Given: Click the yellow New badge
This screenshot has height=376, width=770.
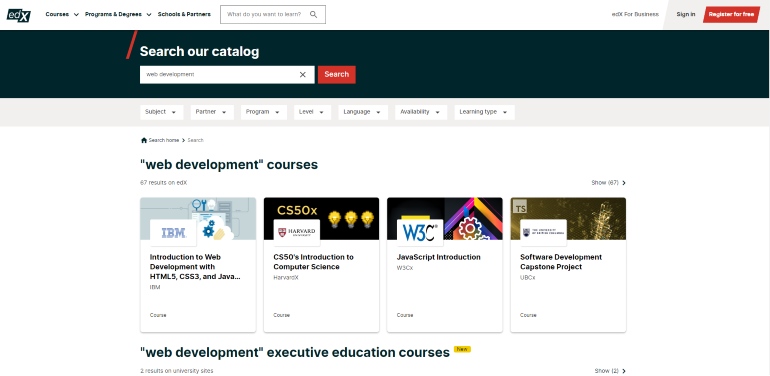Looking at the screenshot, I should coord(462,349).
